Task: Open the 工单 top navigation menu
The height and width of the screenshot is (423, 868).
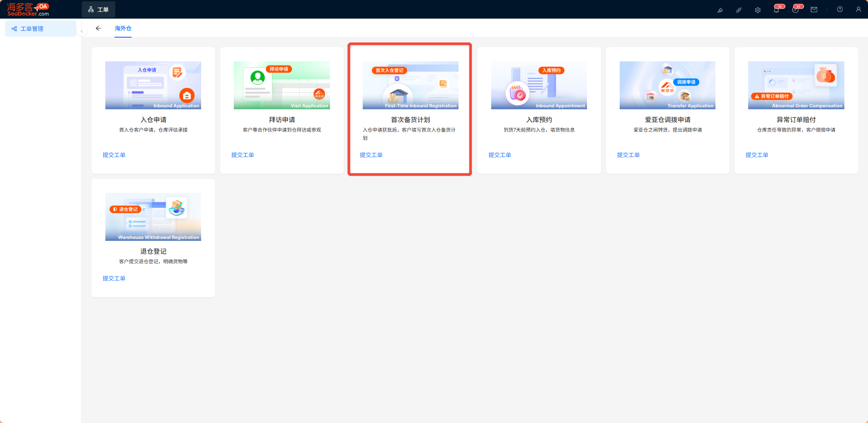Action: [99, 10]
